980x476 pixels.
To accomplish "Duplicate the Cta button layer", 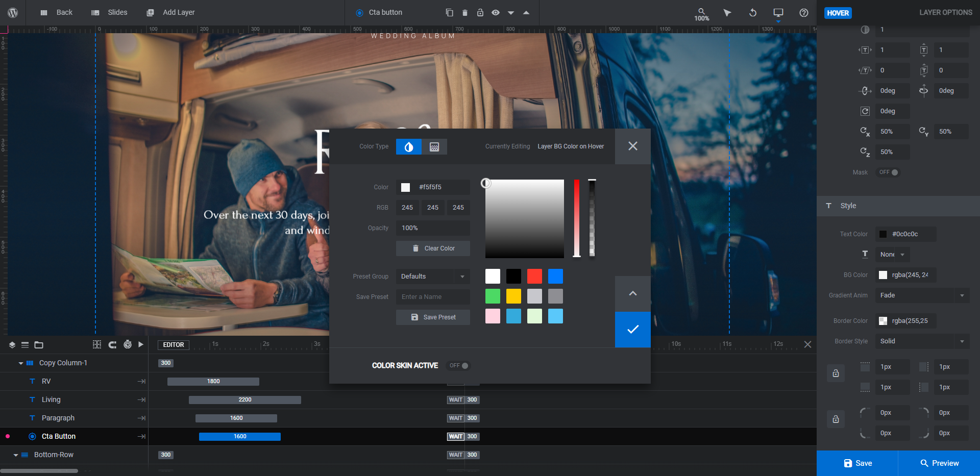I will point(449,12).
